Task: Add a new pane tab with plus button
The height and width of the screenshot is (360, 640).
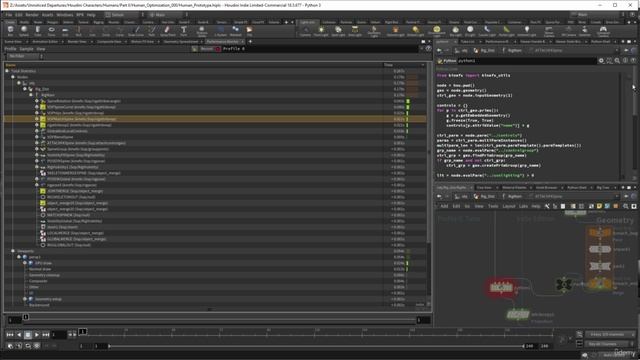Action: tap(250, 42)
